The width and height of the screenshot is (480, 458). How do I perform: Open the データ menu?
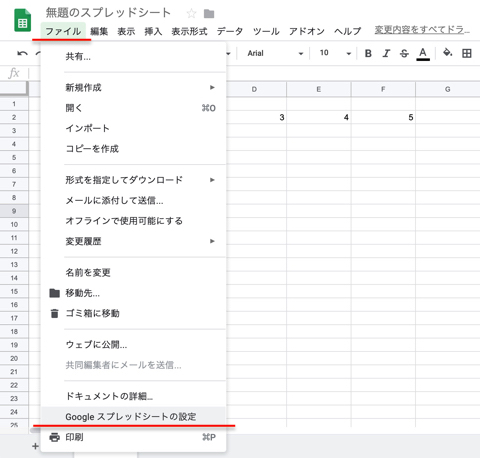pyautogui.click(x=230, y=31)
